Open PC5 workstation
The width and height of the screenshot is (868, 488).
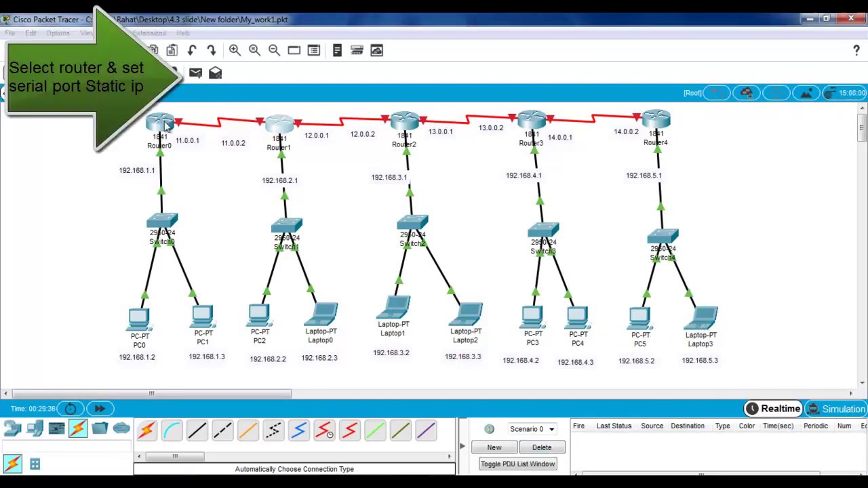(x=640, y=319)
